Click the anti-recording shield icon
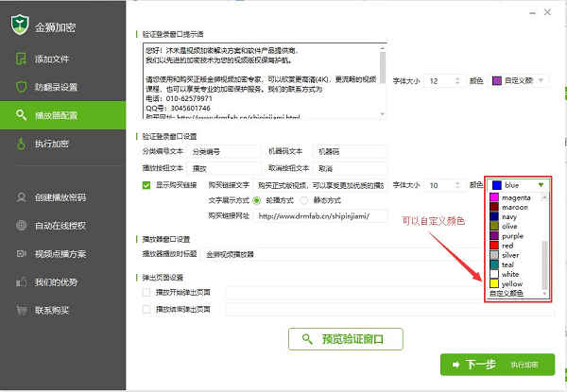Screen dimensions: 567x392 (22, 87)
